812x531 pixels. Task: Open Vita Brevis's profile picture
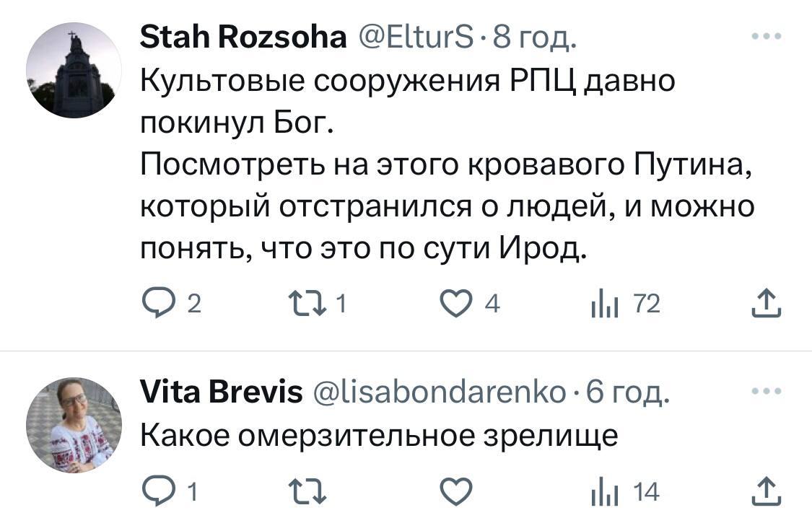point(74,424)
